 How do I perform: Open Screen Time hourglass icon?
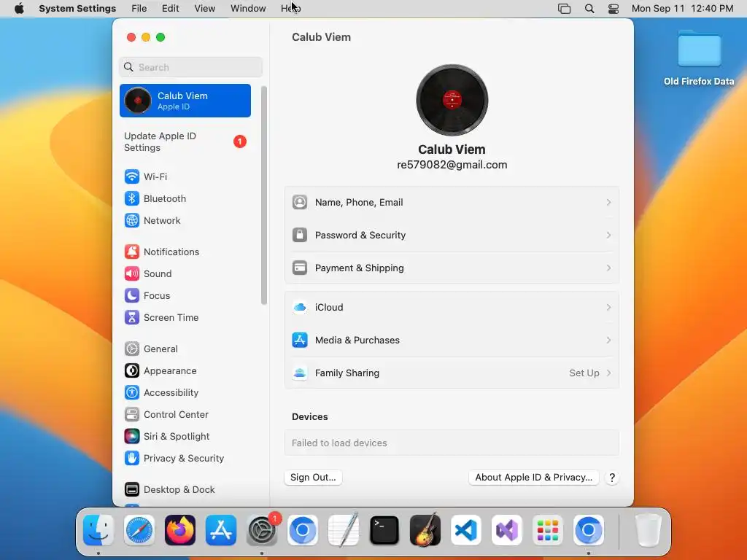[132, 318]
